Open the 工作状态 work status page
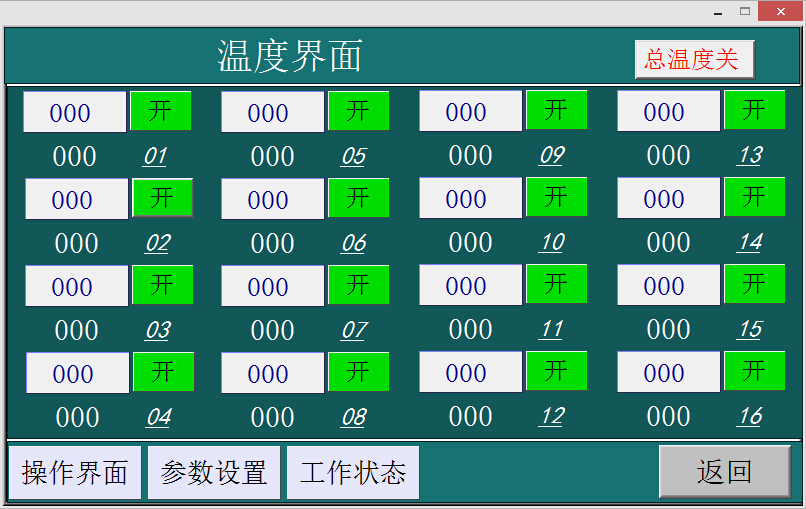The width and height of the screenshot is (806, 509). click(x=353, y=472)
